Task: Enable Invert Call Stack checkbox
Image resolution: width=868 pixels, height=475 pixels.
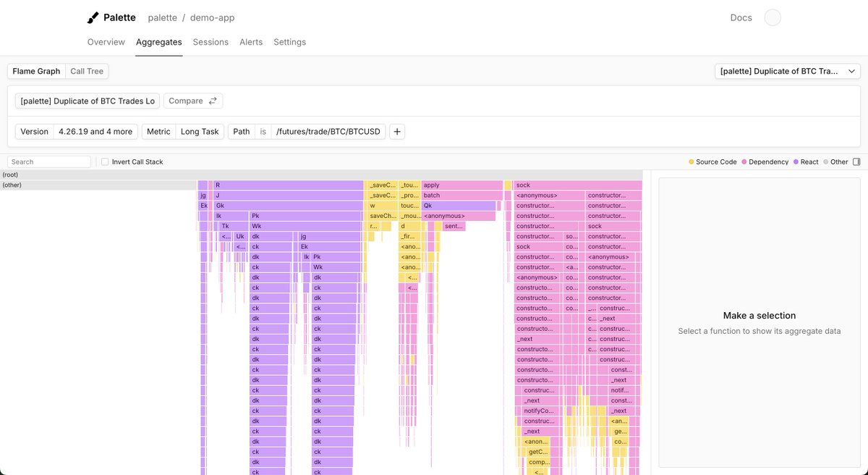Action: coord(105,162)
